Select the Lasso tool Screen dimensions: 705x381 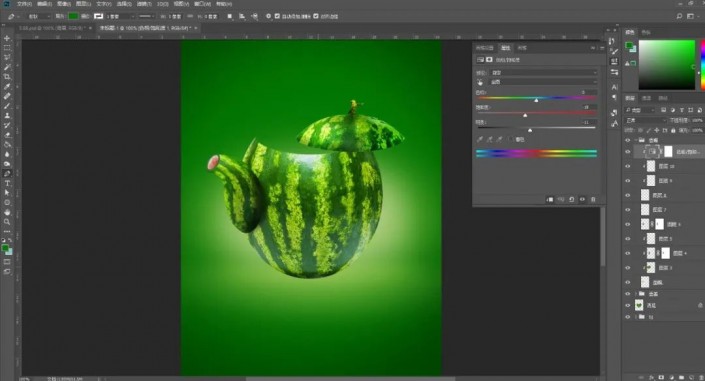pos(7,58)
